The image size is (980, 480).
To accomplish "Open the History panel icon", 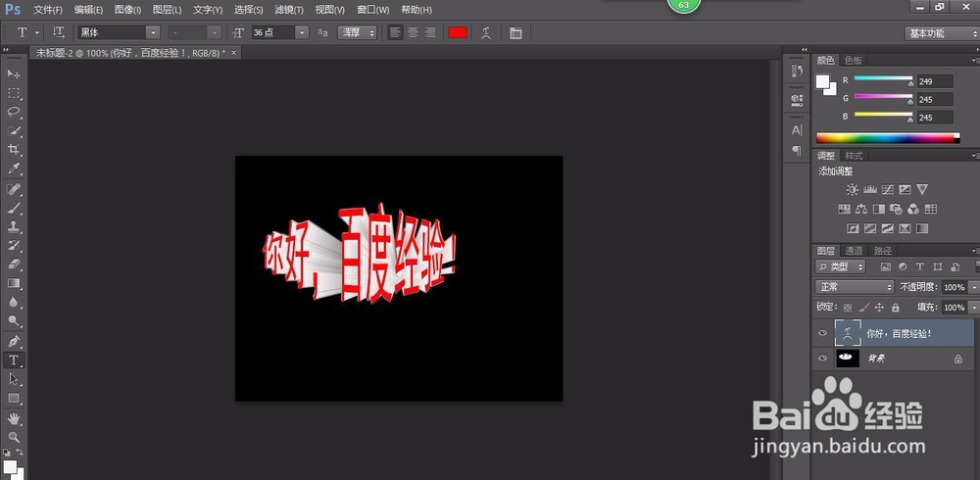I will click(x=797, y=71).
